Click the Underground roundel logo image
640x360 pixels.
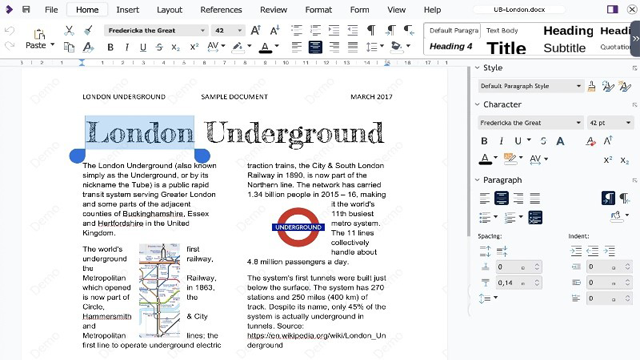298,227
